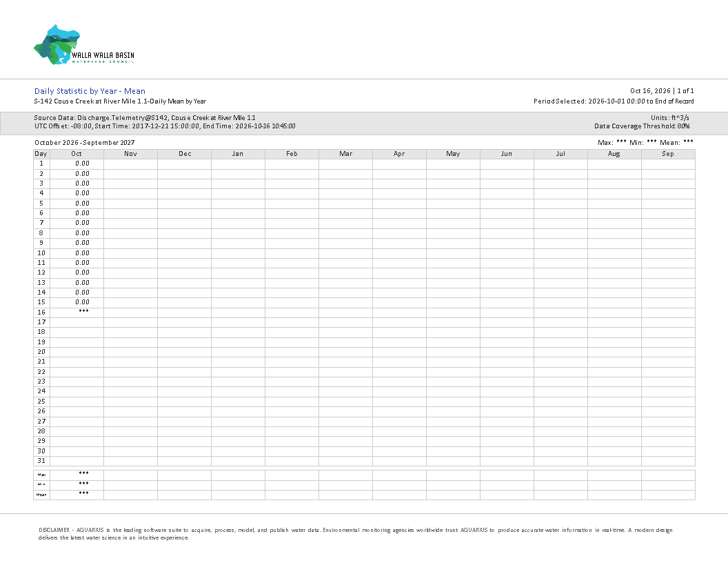
Task: Click the "Source Data: Discharge.Telemetry@S142" line
Action: [x=144, y=118]
